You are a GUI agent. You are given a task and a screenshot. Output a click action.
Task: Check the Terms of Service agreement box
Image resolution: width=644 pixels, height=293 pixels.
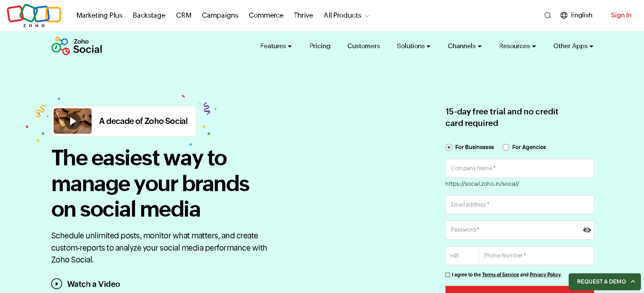[x=448, y=275]
